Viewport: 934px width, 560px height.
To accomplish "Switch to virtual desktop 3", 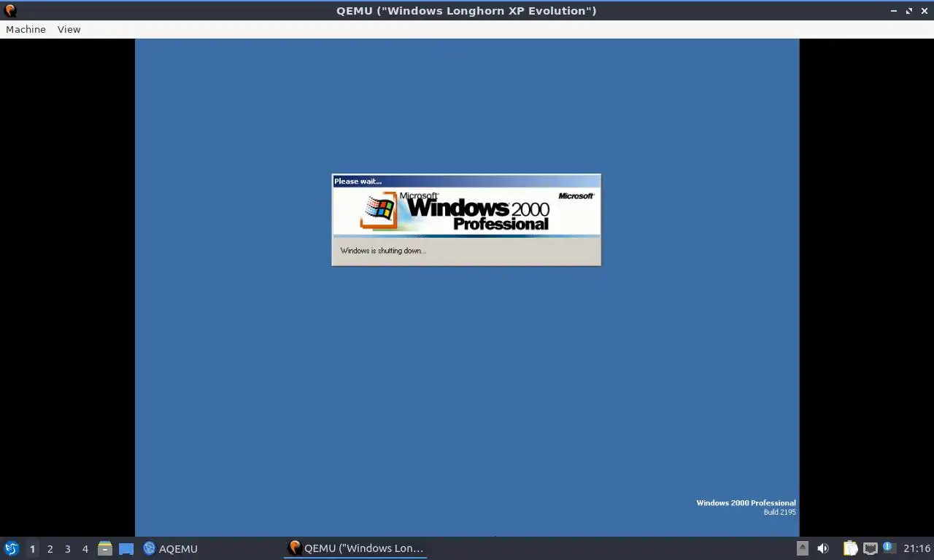I will tap(68, 548).
